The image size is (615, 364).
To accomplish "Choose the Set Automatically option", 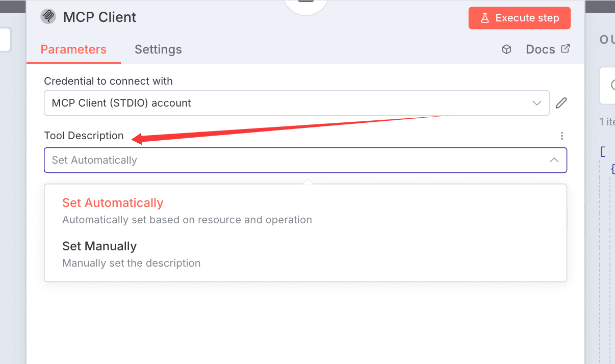I will [x=113, y=203].
